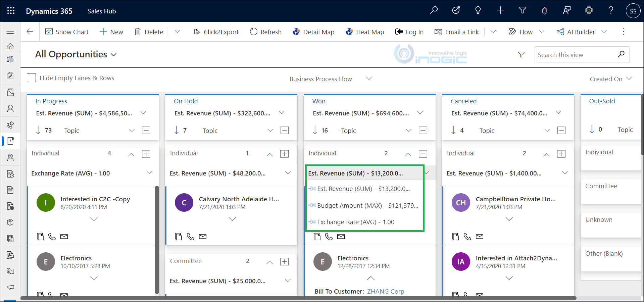Click the search magnifier in the top bar
The width and height of the screenshot is (644, 302).
click(434, 10)
